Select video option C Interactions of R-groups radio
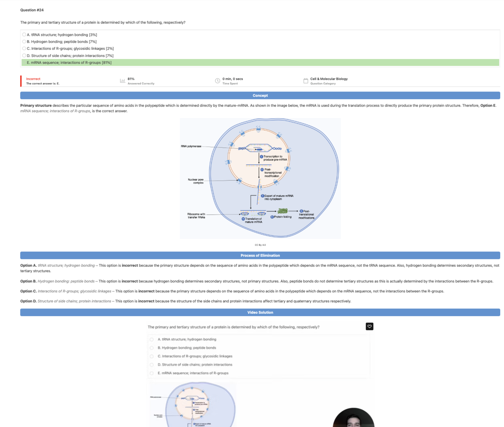This screenshot has height=427, width=504. (152, 356)
